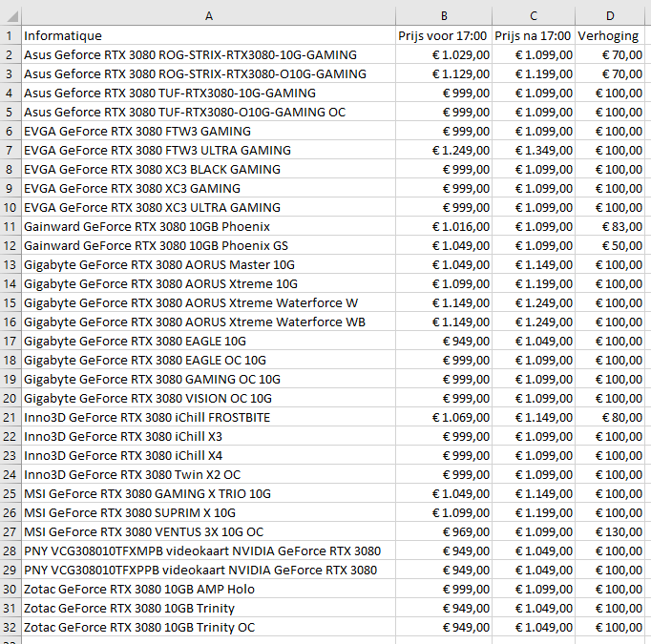Select the EVGA RTX 3080 XC3 GAMING cell
651x644 pixels.
pos(209,188)
